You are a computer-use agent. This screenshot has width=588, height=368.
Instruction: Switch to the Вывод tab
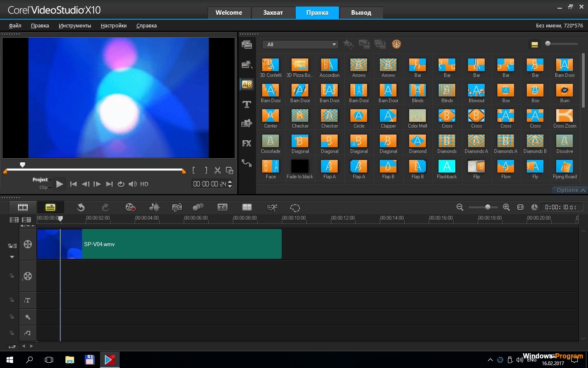(361, 13)
